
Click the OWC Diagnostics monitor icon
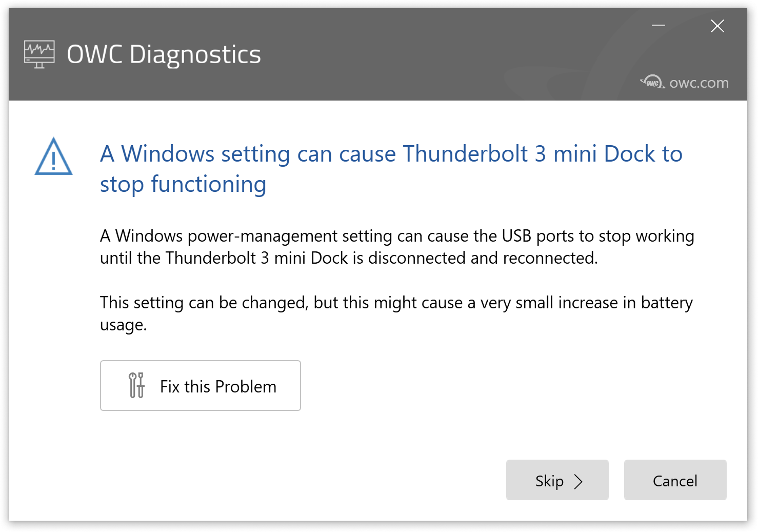(x=39, y=54)
